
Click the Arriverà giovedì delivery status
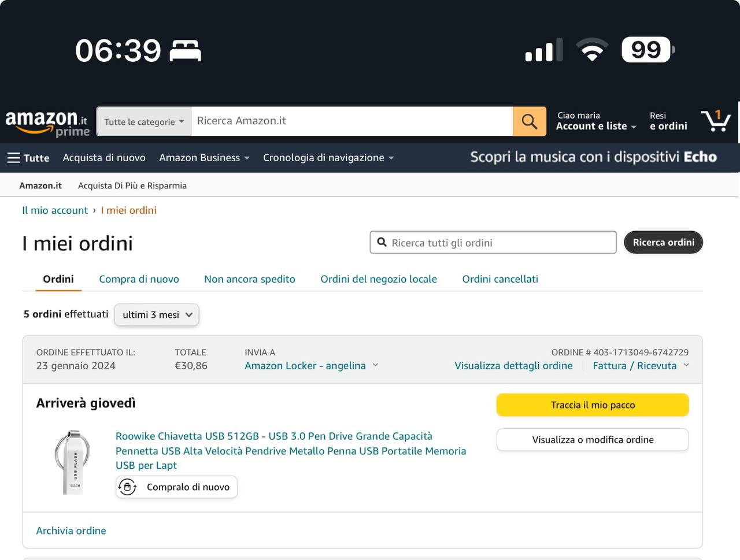86,403
